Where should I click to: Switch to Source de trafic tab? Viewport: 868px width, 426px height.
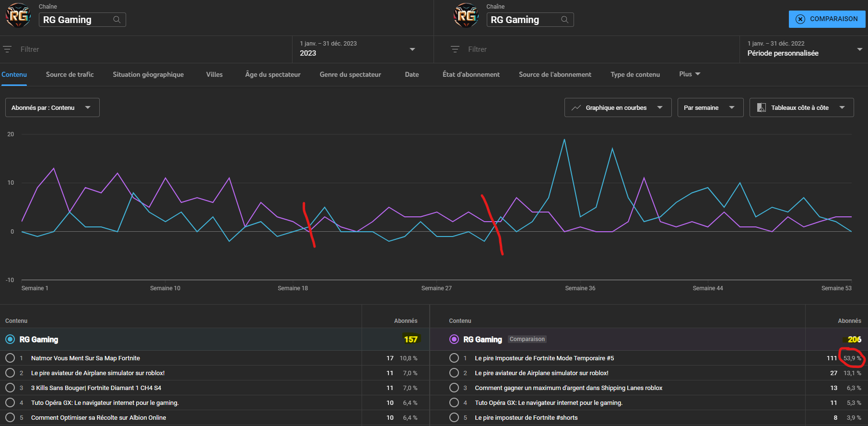(x=70, y=74)
